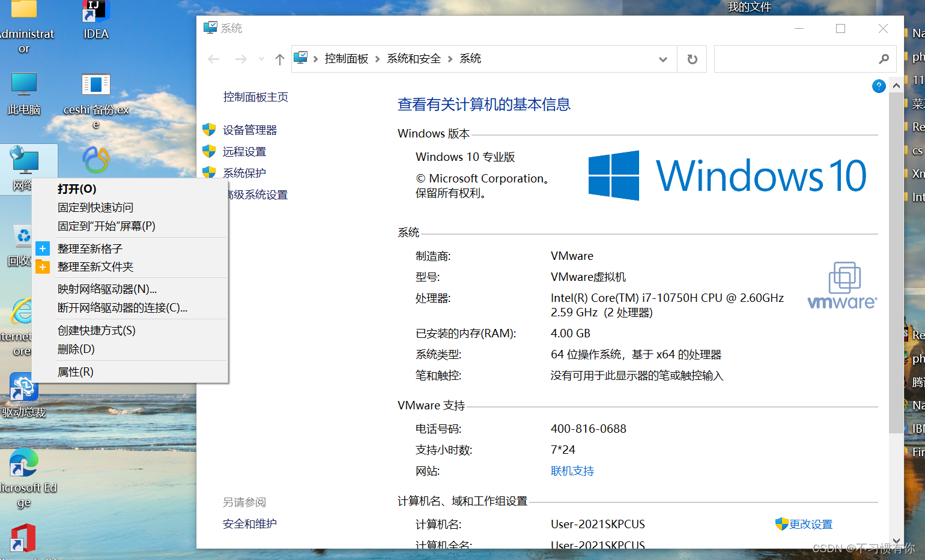925x560 pixels.
Task: Expand the chevron before 控制面板 in breadcrumb
Action: (x=315, y=59)
